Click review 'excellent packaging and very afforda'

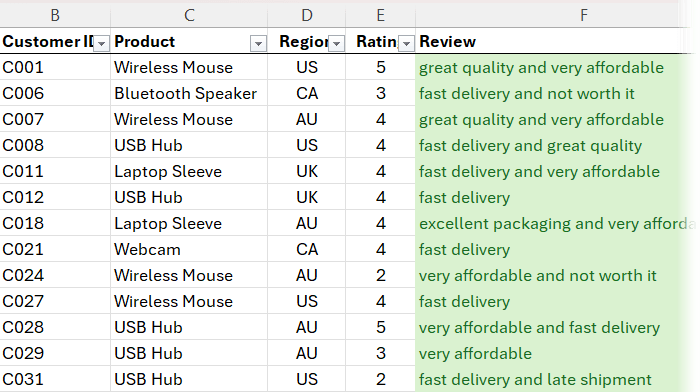tap(557, 223)
